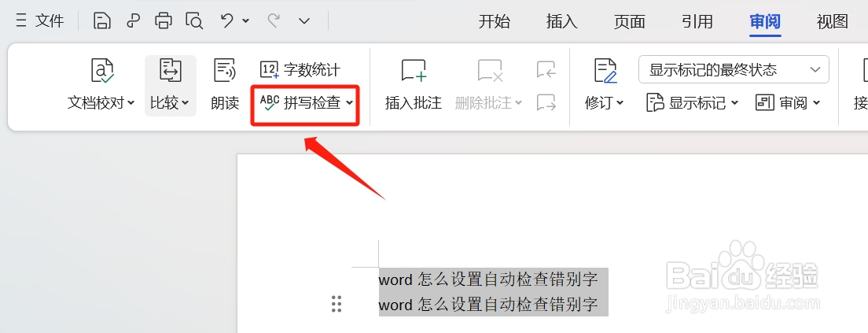
Task: Switch to the 插入 tab
Action: [562, 21]
